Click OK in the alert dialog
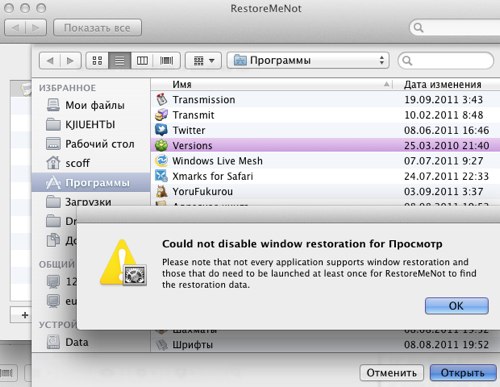The height and width of the screenshot is (387, 500). [457, 306]
